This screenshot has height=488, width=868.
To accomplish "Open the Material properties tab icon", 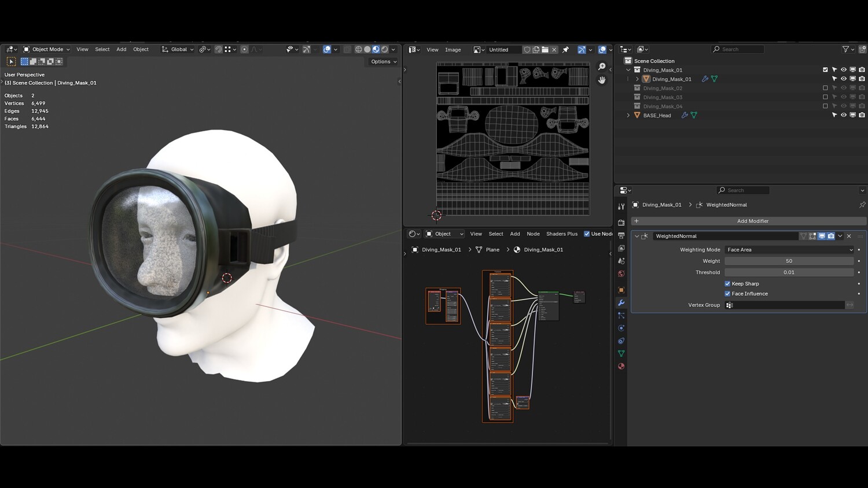I will pyautogui.click(x=621, y=366).
